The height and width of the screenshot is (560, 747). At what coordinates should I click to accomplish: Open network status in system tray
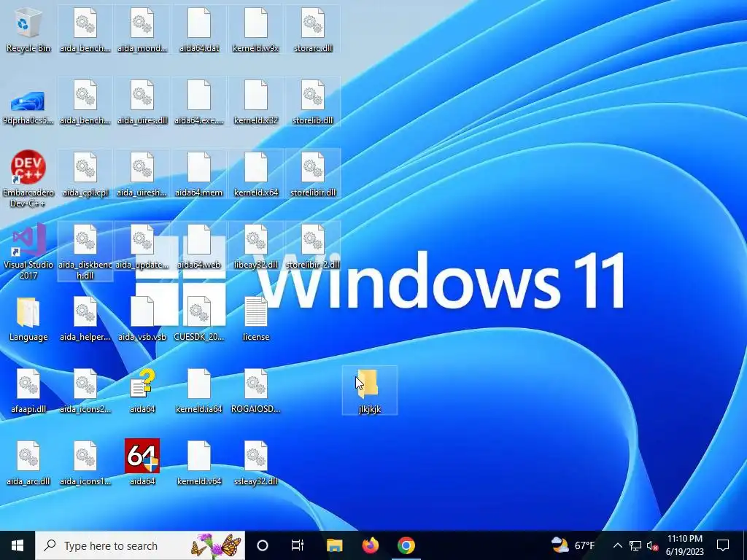635,545
